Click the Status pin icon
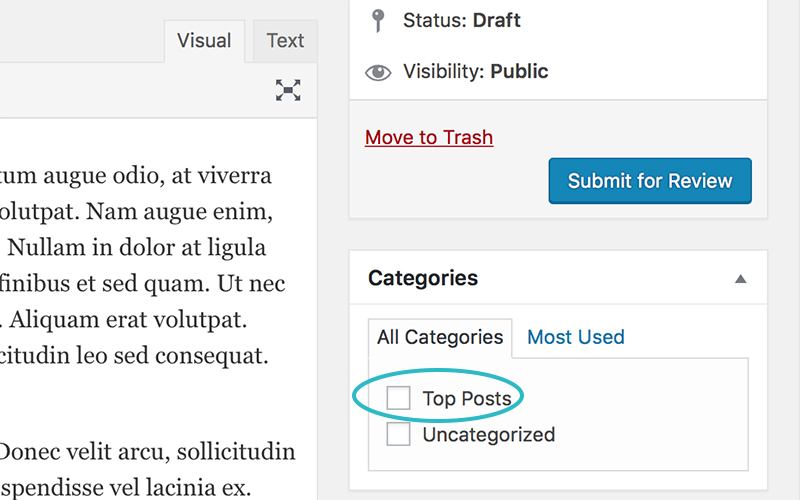 (x=378, y=20)
